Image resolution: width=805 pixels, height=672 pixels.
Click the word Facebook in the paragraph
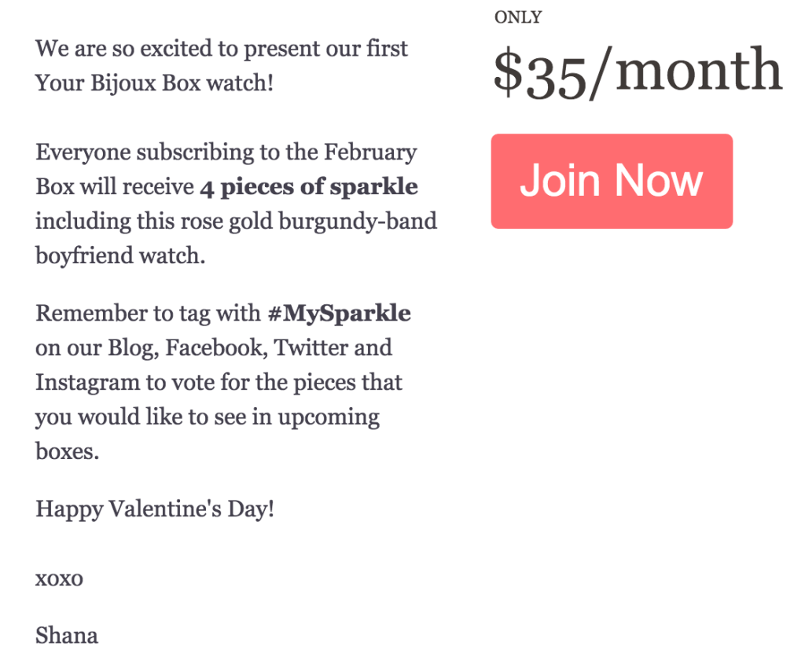217,348
